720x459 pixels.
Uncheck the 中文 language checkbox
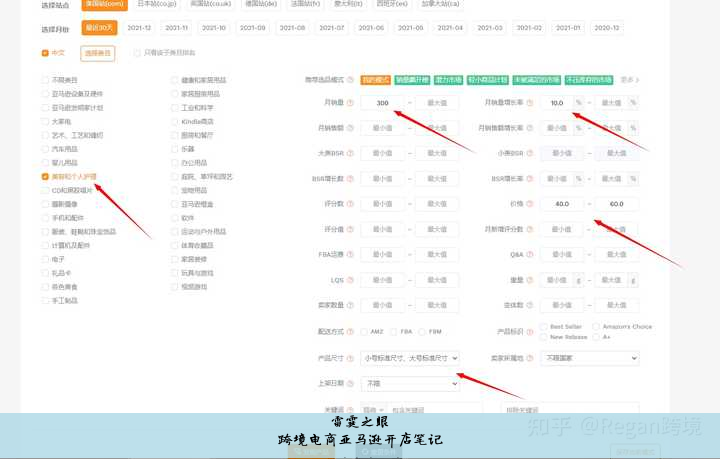tap(45, 53)
